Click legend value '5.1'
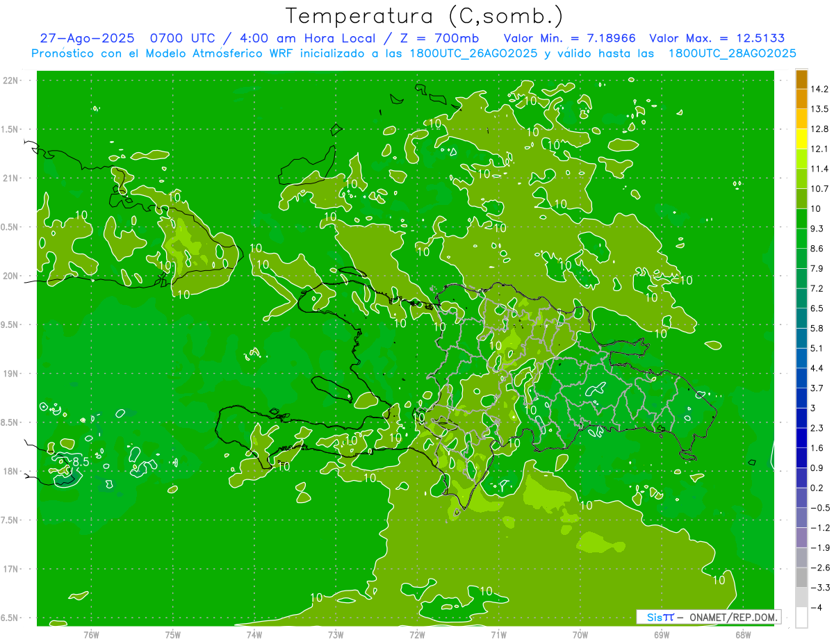The height and width of the screenshot is (644, 834). 817,348
